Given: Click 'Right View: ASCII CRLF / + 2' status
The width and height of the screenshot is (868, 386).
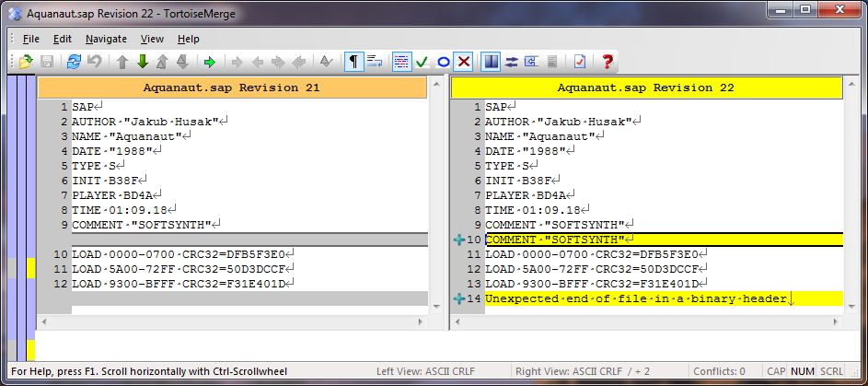Looking at the screenshot, I should pyautogui.click(x=583, y=371).
